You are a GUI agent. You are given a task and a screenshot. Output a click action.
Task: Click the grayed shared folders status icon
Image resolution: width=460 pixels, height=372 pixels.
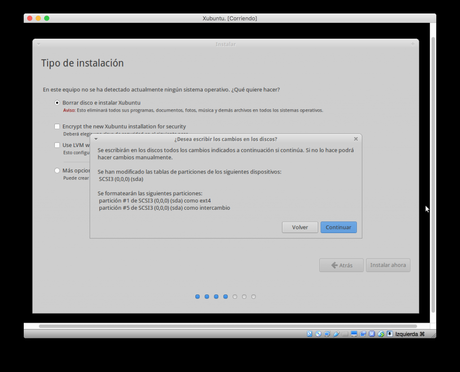(x=345, y=334)
